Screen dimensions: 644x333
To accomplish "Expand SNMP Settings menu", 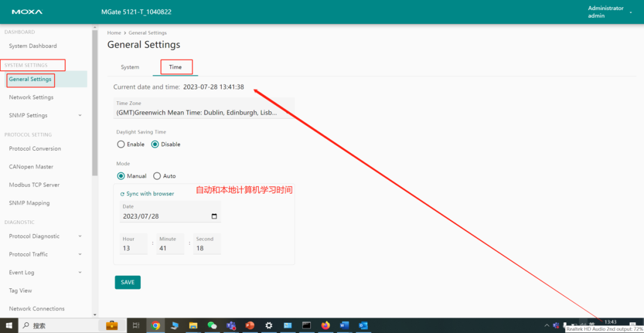I will [x=80, y=116].
